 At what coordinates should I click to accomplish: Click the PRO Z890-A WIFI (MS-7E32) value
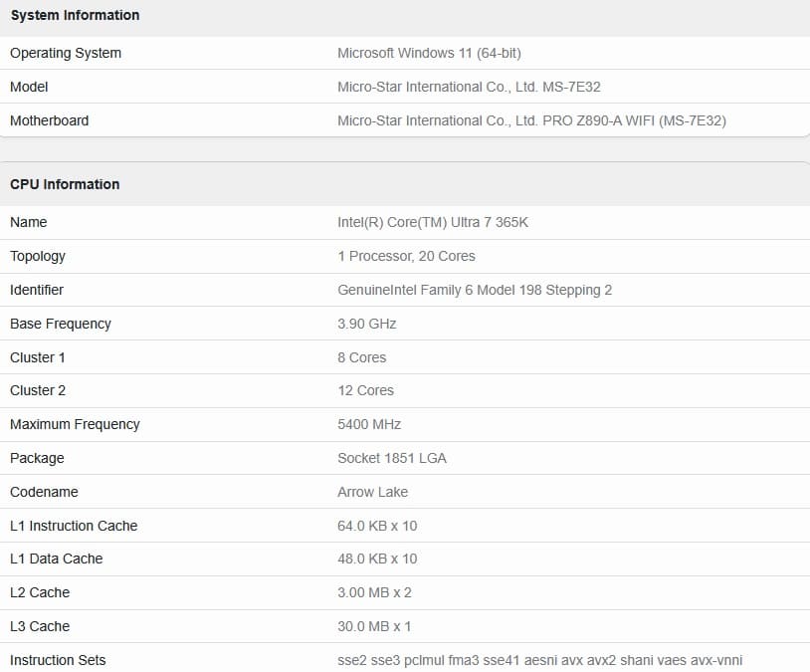[531, 121]
